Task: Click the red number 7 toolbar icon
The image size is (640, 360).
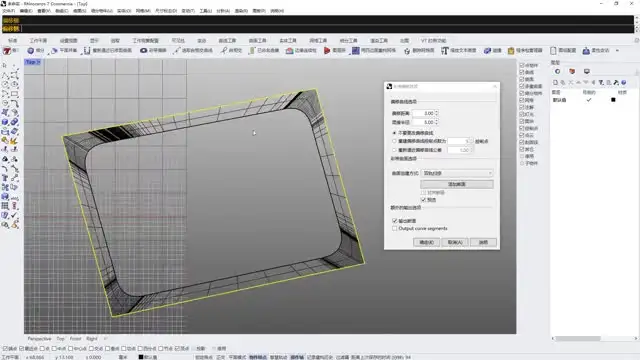Action: pos(7,51)
